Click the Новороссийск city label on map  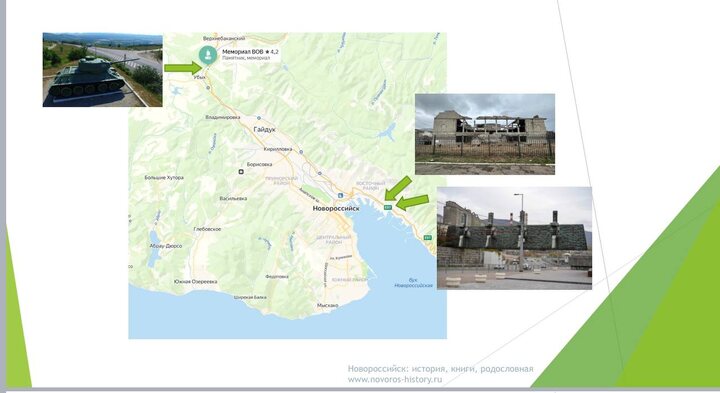tap(336, 208)
